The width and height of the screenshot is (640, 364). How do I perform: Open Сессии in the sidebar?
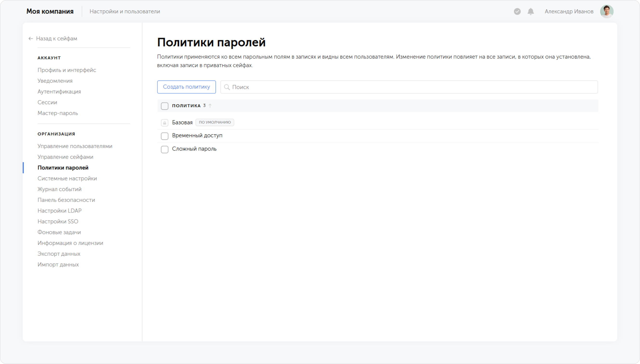coord(47,102)
